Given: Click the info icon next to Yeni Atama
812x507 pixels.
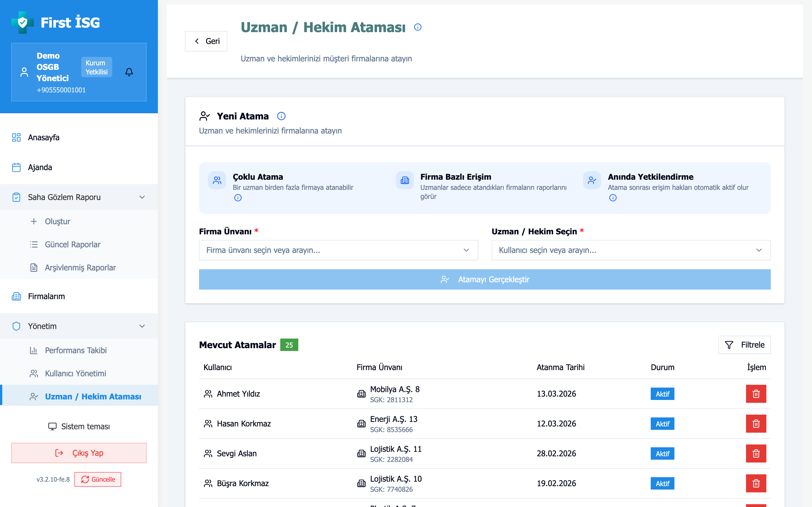Looking at the screenshot, I should tap(281, 116).
